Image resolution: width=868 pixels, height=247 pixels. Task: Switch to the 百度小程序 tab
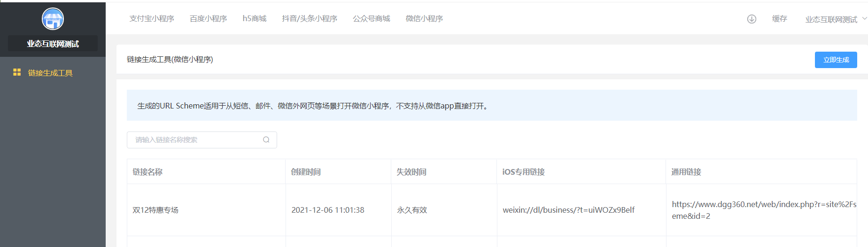pyautogui.click(x=209, y=19)
